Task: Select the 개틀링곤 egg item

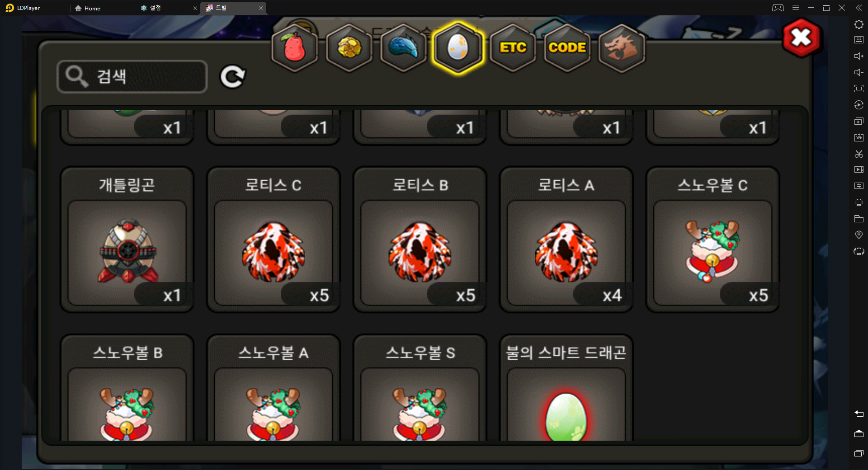Action: (127, 240)
